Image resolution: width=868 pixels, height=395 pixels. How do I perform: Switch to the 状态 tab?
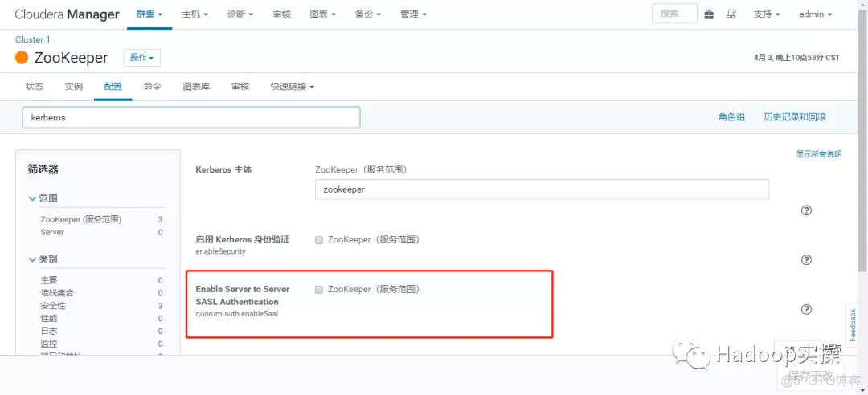(35, 87)
